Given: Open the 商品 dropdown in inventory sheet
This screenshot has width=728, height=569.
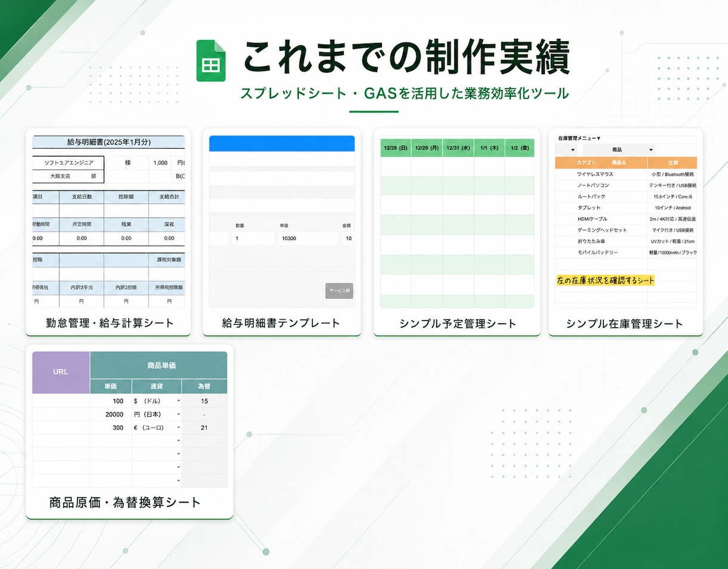Looking at the screenshot, I should 620,150.
